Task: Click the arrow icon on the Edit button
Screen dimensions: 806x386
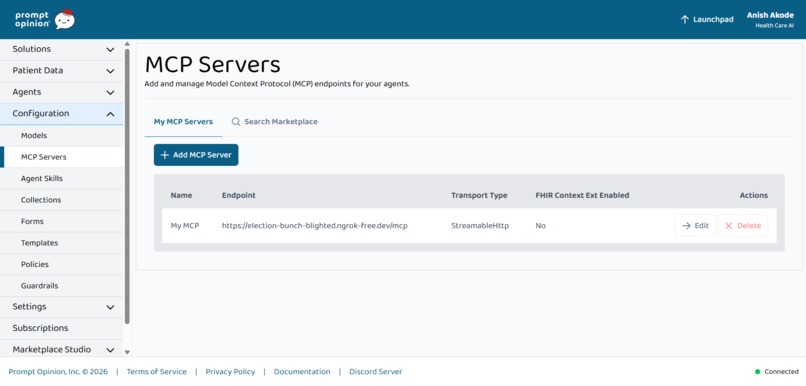Action: [686, 226]
